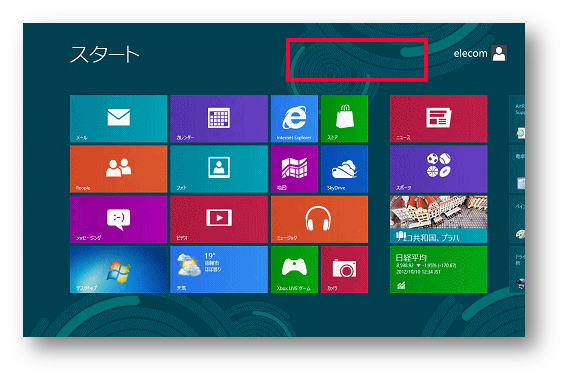Open the Maps tile
567x379 pixels.
(294, 169)
